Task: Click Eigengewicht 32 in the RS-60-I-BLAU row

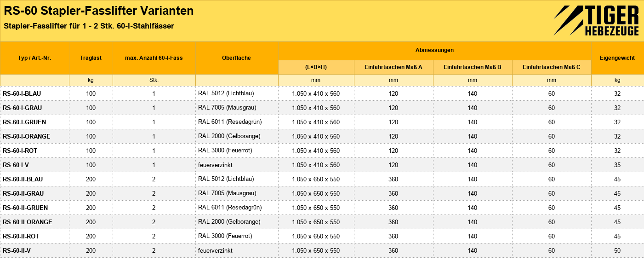Action: [x=617, y=93]
